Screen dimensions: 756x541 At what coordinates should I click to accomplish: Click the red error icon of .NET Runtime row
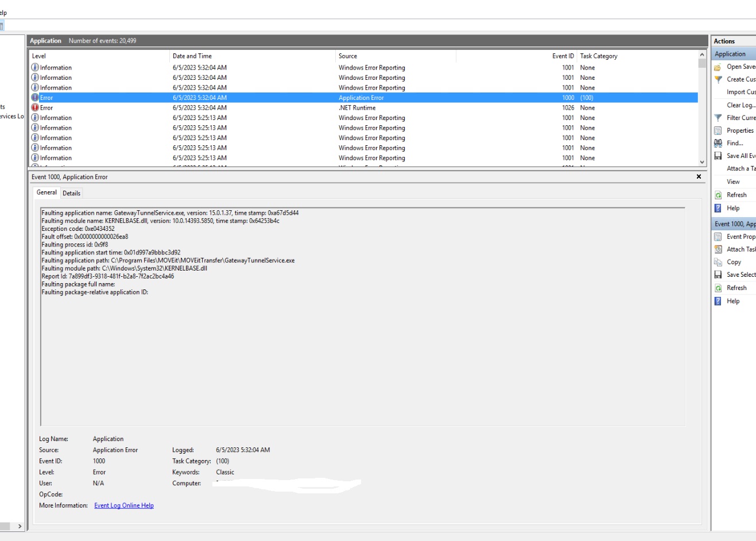click(35, 107)
